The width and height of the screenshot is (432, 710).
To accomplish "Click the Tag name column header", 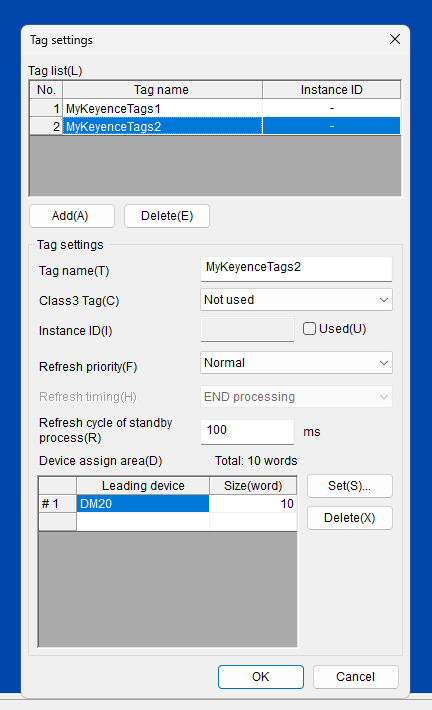I will [x=162, y=90].
